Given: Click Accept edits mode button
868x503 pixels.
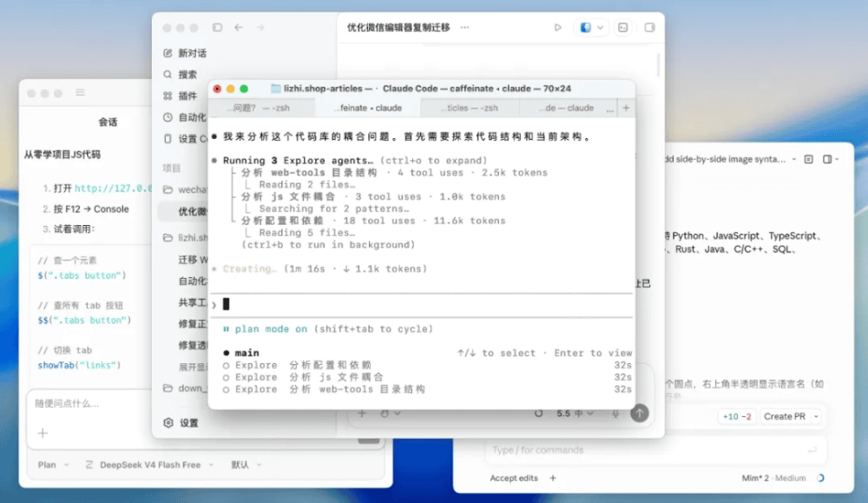Looking at the screenshot, I should click(x=514, y=478).
